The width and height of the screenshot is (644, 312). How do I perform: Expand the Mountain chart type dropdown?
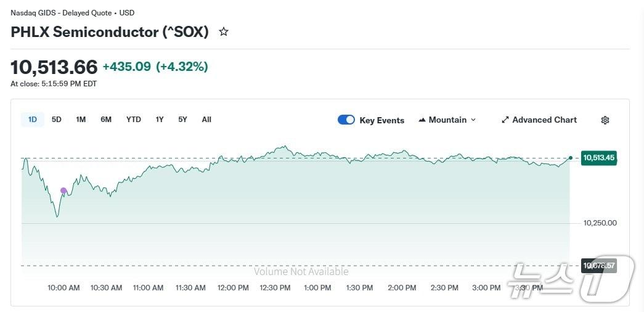coord(473,120)
